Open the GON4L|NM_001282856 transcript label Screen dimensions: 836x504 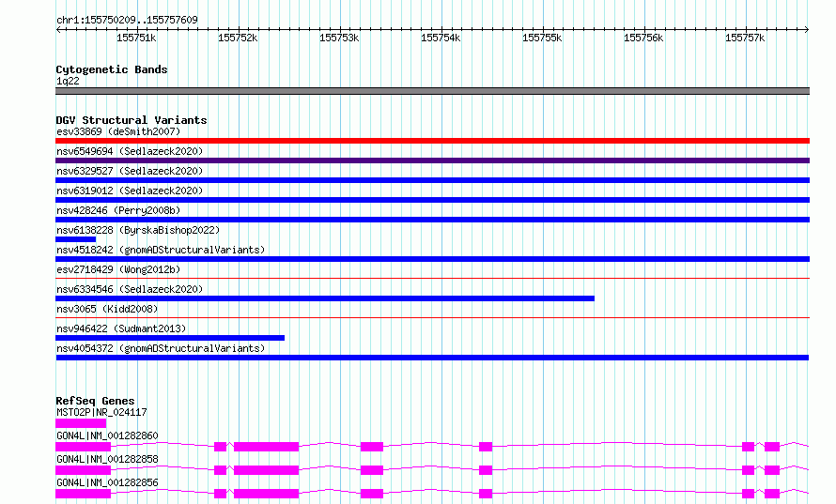pos(107,482)
